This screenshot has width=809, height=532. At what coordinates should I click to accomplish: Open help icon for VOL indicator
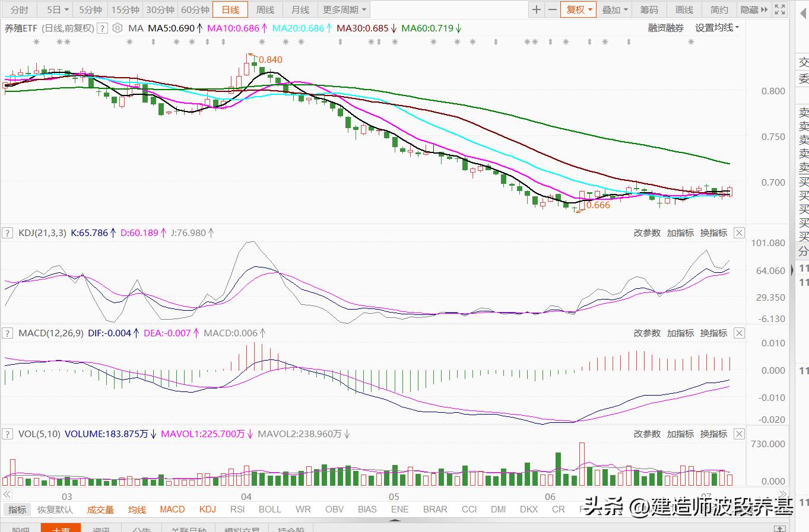8,434
